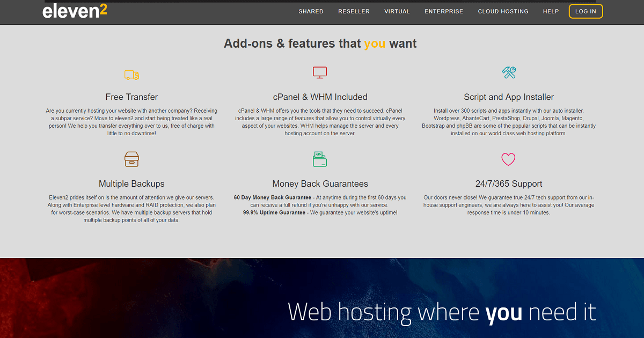Open Cloud Hosting in the navigation

[503, 11]
